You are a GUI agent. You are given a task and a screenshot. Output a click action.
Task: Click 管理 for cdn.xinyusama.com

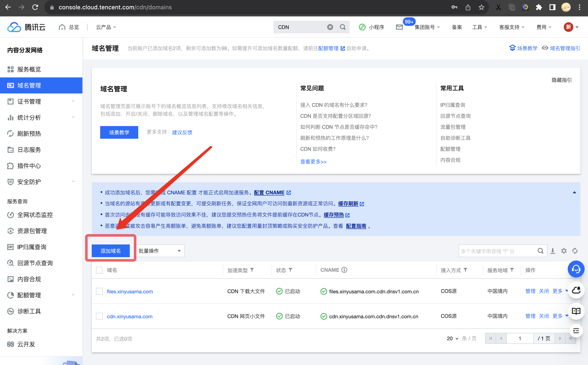(530, 316)
